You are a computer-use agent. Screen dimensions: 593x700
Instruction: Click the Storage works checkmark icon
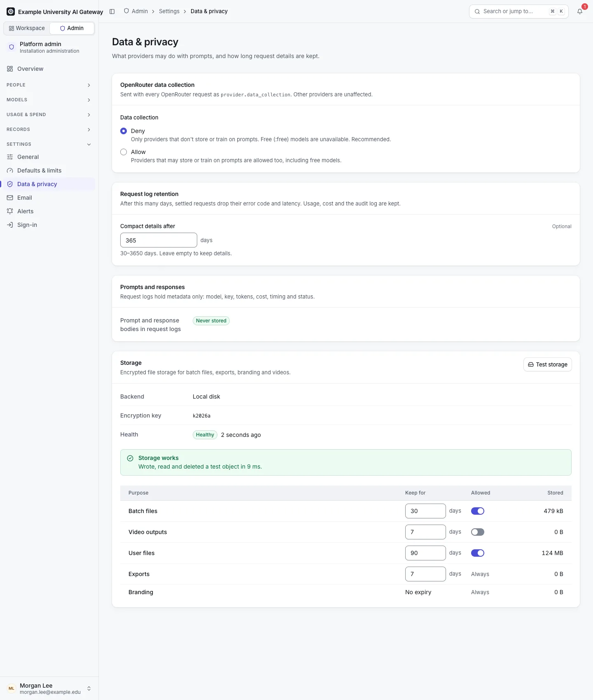(x=130, y=458)
